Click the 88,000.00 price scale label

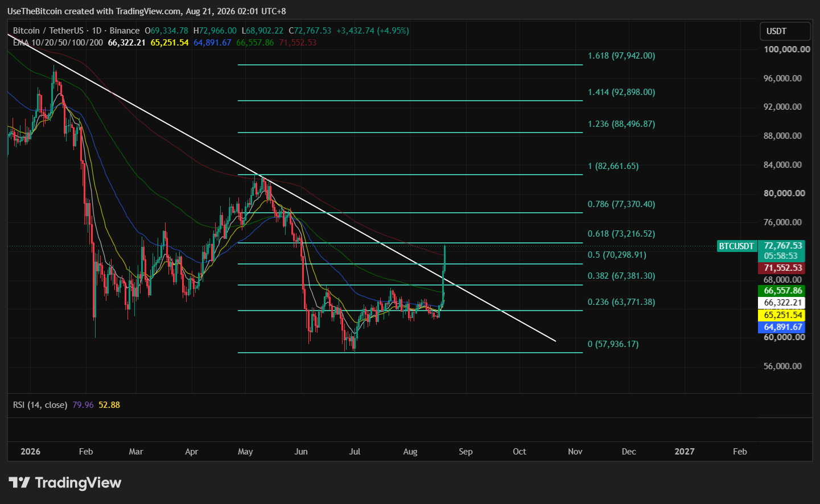782,136
